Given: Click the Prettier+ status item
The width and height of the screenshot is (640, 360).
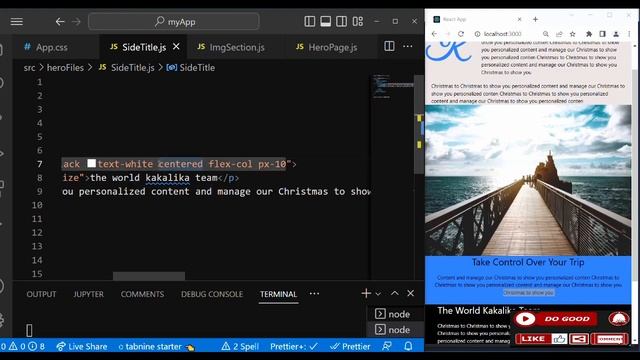Looking at the screenshot, I should pos(293,347).
